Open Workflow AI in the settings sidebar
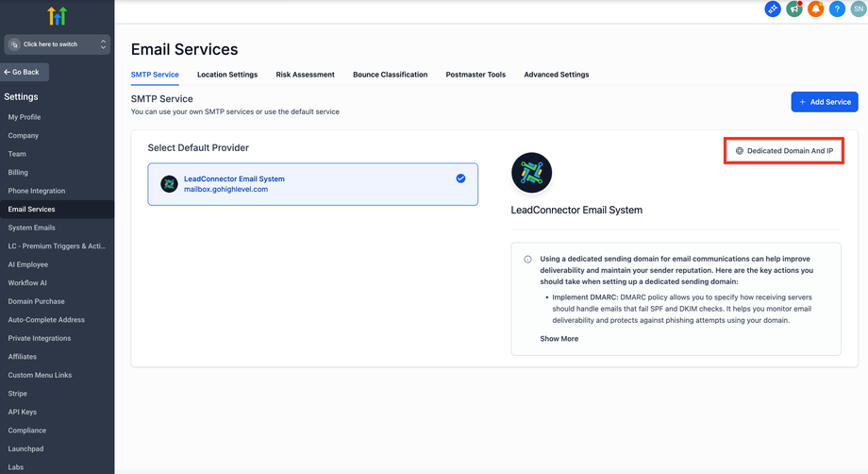 point(27,283)
